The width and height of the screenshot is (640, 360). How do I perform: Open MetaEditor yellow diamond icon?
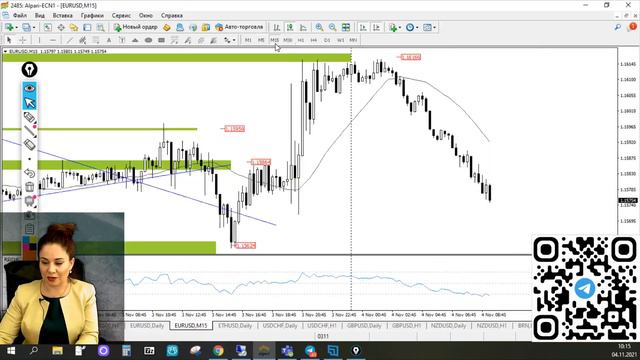pyautogui.click(x=167, y=27)
